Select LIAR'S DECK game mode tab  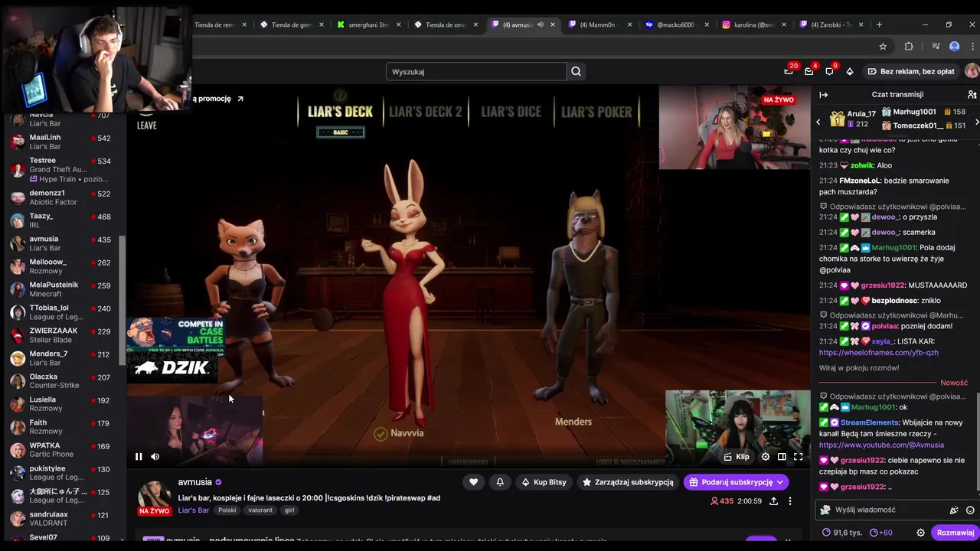pos(340,112)
